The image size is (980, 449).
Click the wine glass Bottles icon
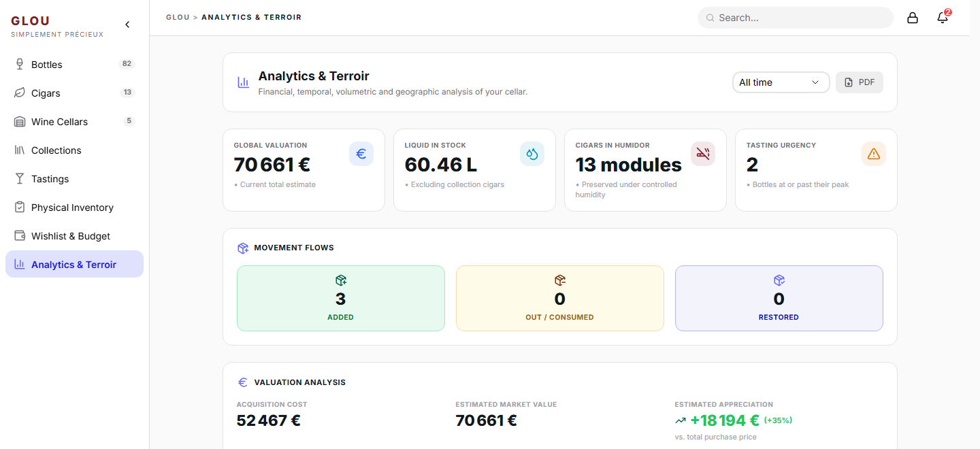(x=20, y=64)
